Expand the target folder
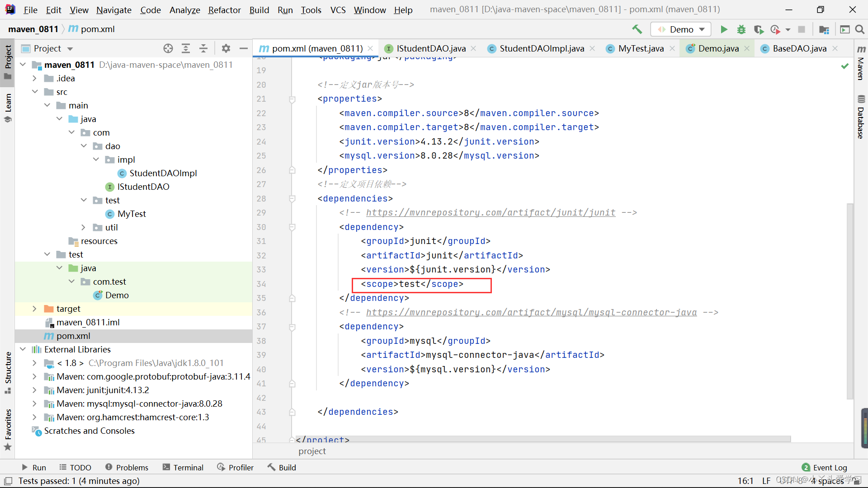Screen dimensions: 868x488 [x=35, y=309]
